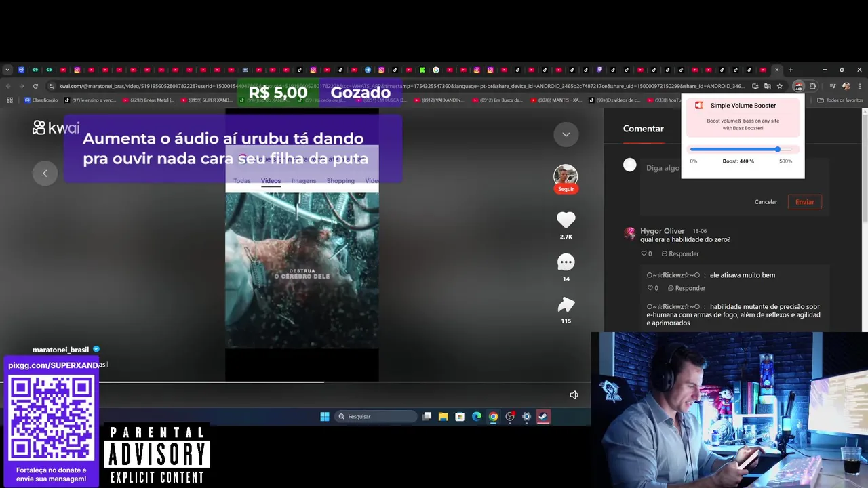Image resolution: width=868 pixels, height=488 pixels.
Task: Select the Vídeos tab inside video
Action: pyautogui.click(x=271, y=181)
